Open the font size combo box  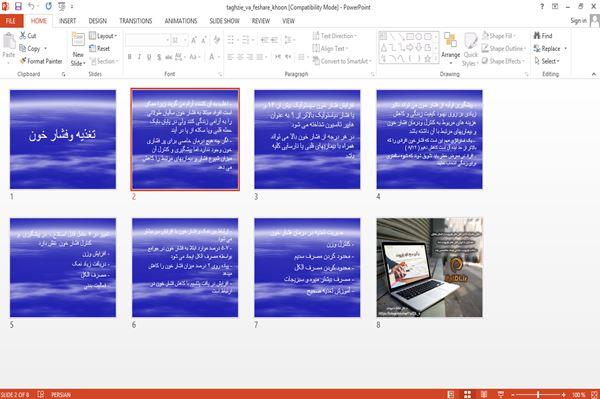[179, 40]
